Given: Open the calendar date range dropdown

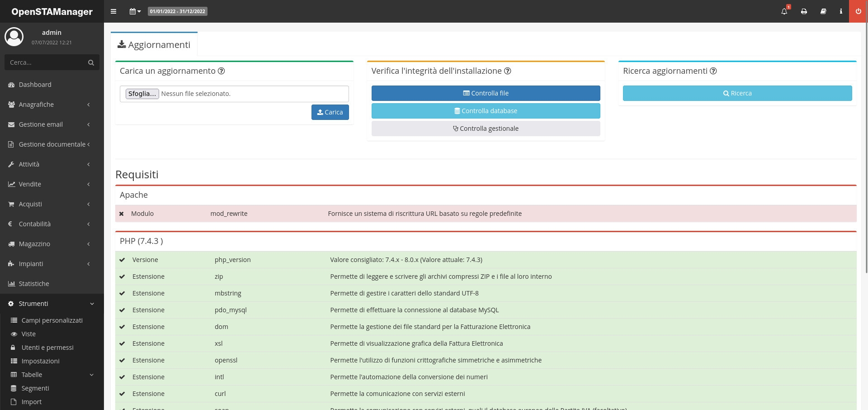Looking at the screenshot, I should (x=135, y=11).
